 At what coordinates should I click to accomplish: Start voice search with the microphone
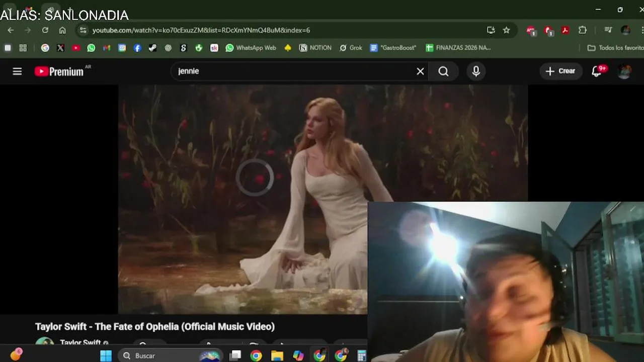[476, 71]
